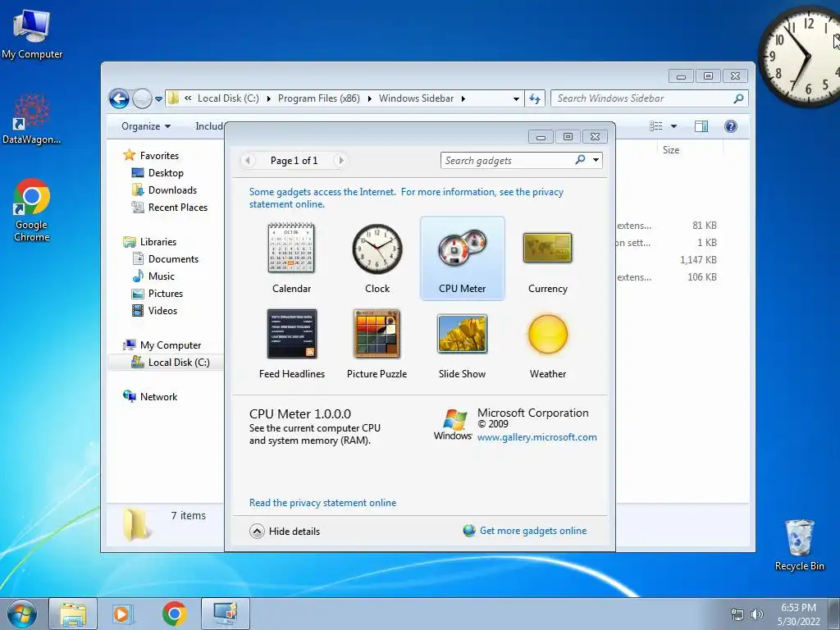Screen dimensions: 840x630
Task: Open File Explorer from the taskbar
Action: [x=73, y=614]
